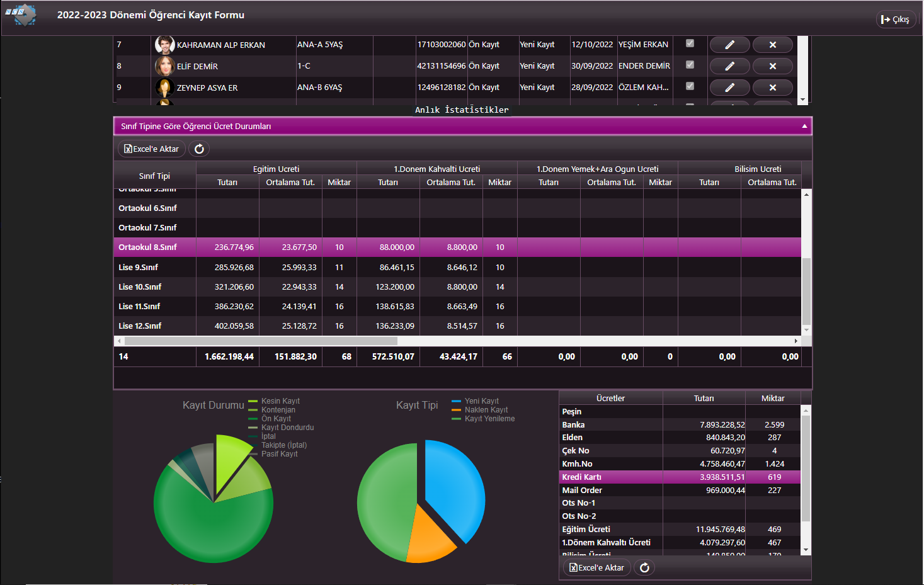Viewport: 924px width, 585px height.
Task: Edit the KAHRAMAN ALP ERKAN record
Action: [729, 45]
